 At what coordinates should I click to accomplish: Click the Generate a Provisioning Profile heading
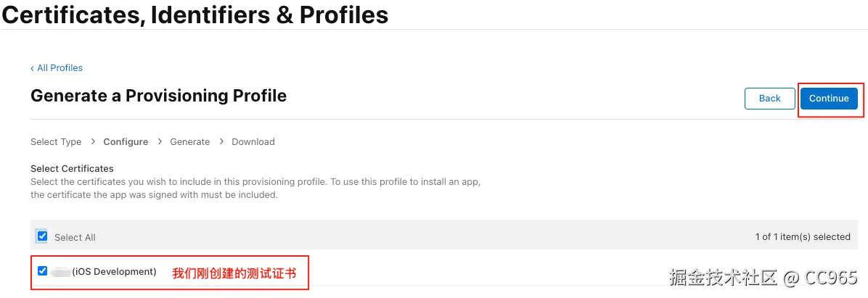pyautogui.click(x=158, y=96)
